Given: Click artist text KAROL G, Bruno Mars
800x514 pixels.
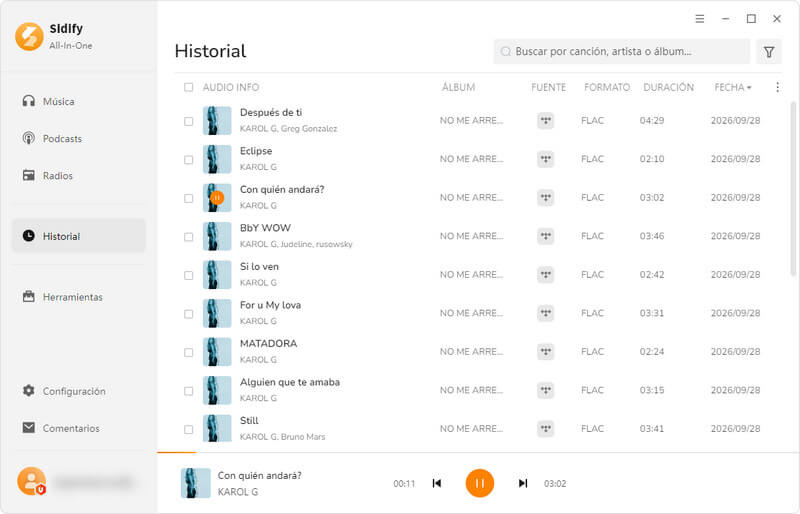Looking at the screenshot, I should pyautogui.click(x=282, y=437).
